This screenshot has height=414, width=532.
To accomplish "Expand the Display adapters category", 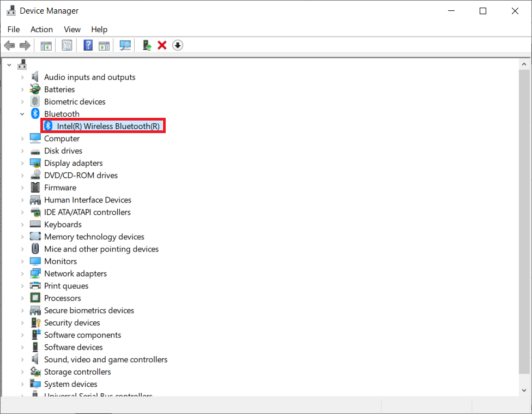I will pyautogui.click(x=22, y=163).
